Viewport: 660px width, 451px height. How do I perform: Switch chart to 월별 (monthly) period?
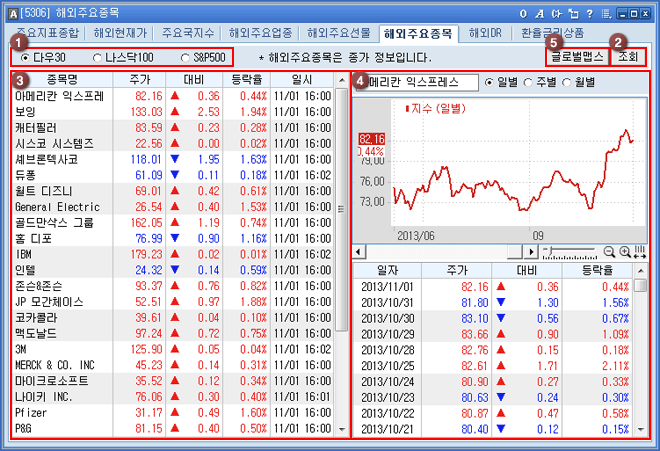tap(587, 81)
